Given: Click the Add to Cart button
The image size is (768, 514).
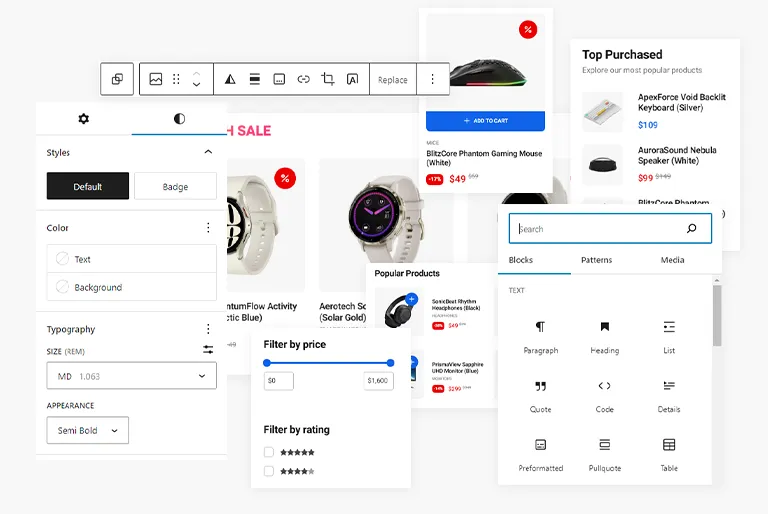Looking at the screenshot, I should (485, 121).
